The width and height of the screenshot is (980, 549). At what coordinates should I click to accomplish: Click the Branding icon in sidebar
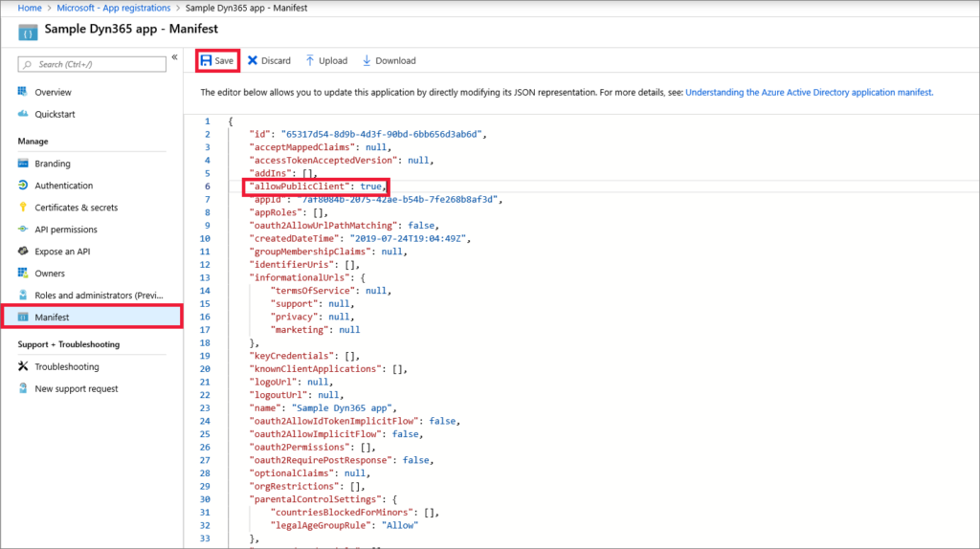[23, 164]
